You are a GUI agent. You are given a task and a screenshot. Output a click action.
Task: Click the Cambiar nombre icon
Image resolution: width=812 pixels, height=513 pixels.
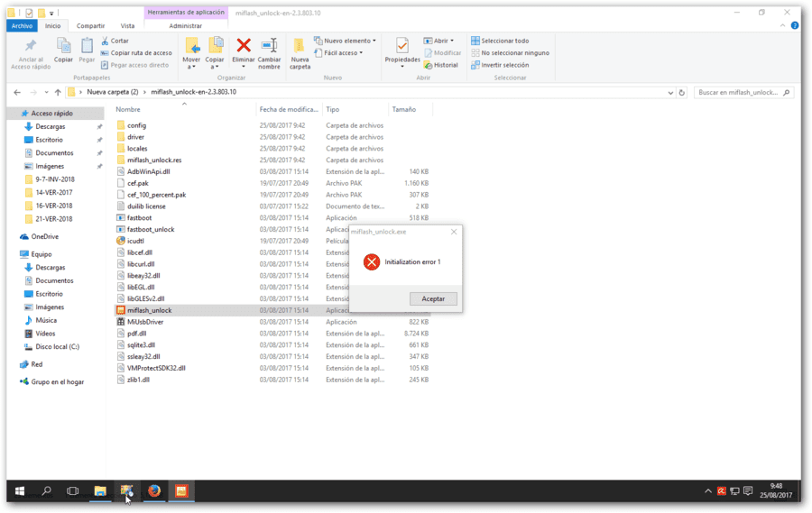pyautogui.click(x=269, y=46)
